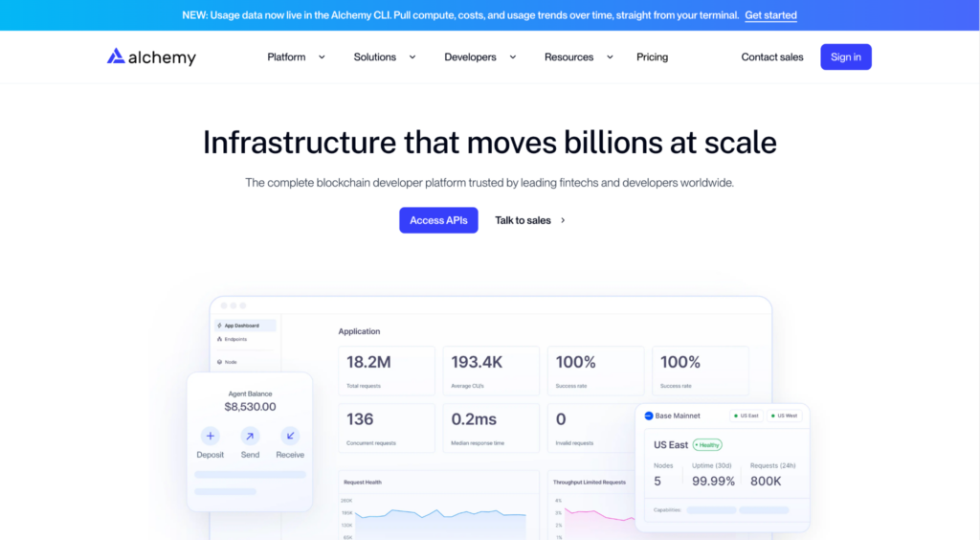The image size is (980, 540).
Task: Expand the Platform chevron arrow
Action: coord(322,56)
